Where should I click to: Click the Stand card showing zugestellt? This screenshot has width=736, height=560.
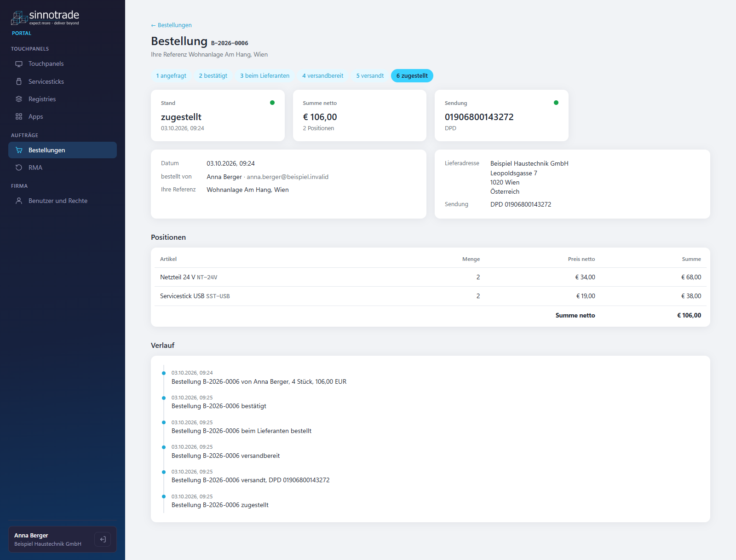pos(218,115)
